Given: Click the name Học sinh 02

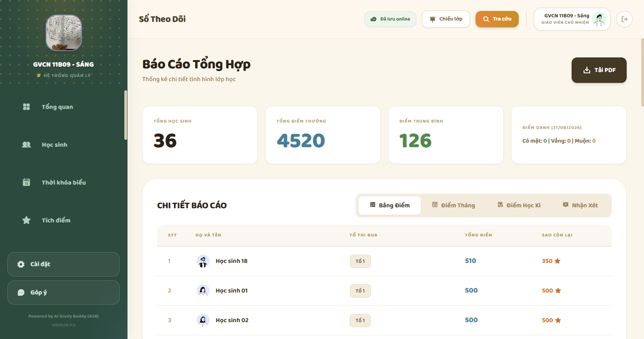Looking at the screenshot, I should tap(232, 320).
